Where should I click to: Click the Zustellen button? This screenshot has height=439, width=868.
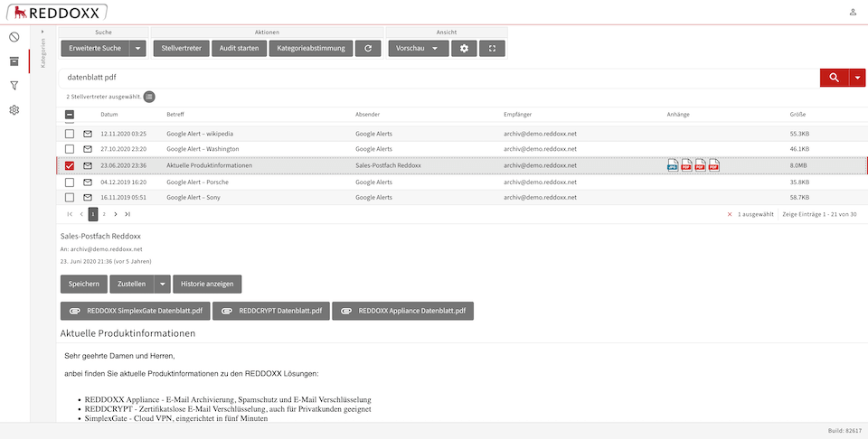[x=132, y=284]
